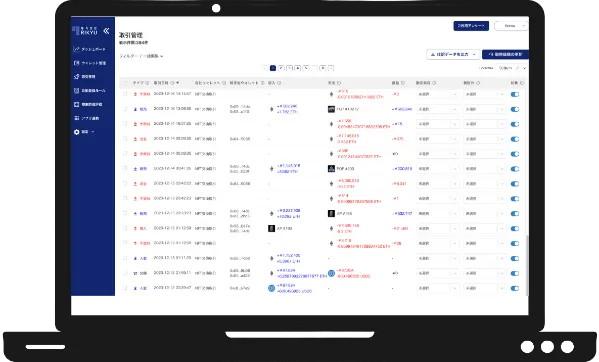
Task: Collapse the sidebar with the double-chevron icon
Action: click(106, 31)
